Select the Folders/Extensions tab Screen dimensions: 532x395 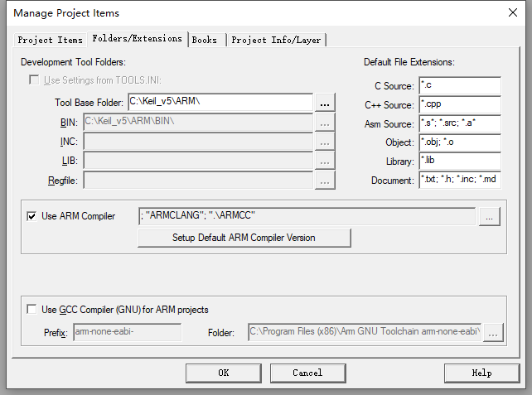[138, 39]
